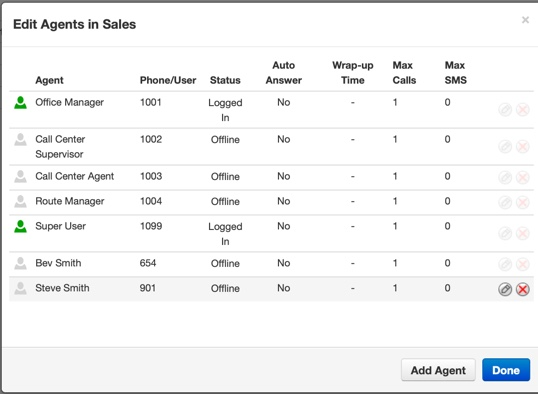
Task: Click green person icon beside Office Manager
Action: tap(20, 103)
